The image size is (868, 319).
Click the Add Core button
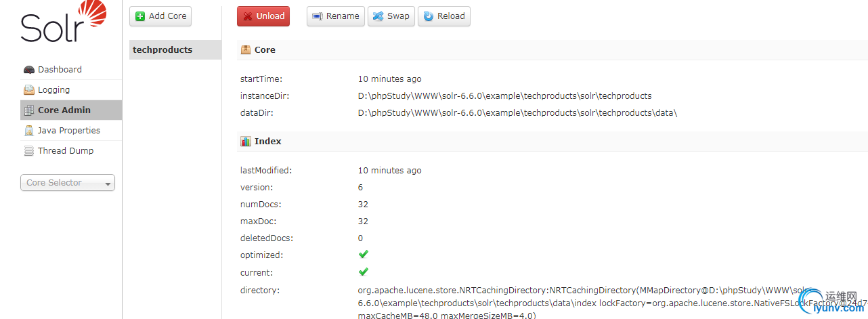(161, 16)
